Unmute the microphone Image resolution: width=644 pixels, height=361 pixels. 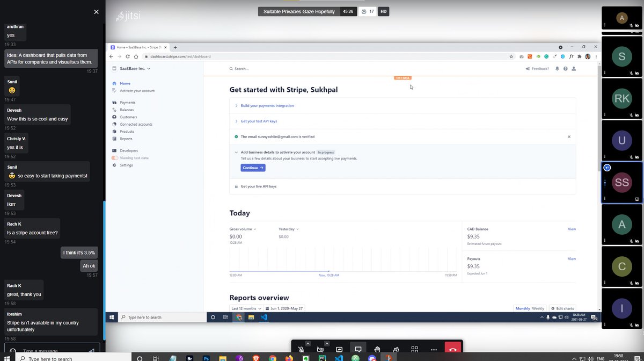302,349
